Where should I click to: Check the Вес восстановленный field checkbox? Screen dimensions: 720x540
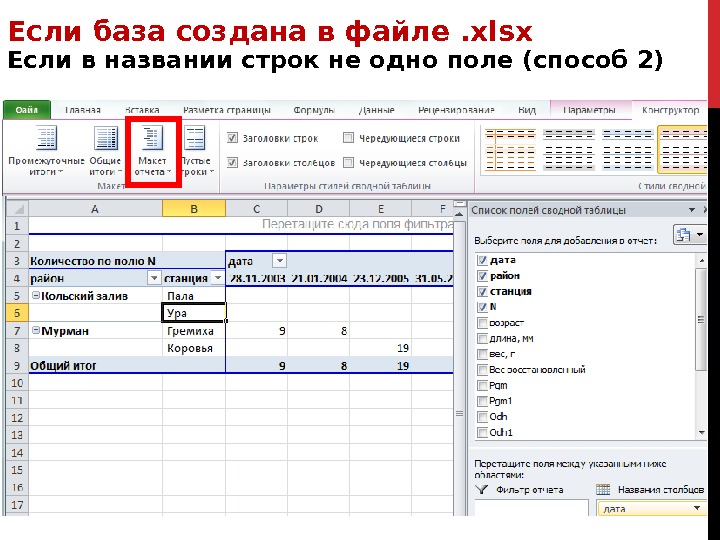point(482,370)
